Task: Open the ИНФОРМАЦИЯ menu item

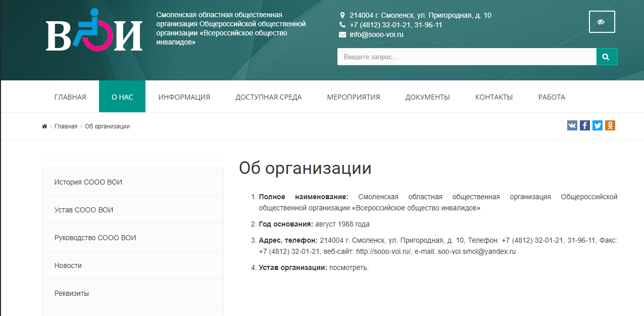Action: pyautogui.click(x=184, y=97)
